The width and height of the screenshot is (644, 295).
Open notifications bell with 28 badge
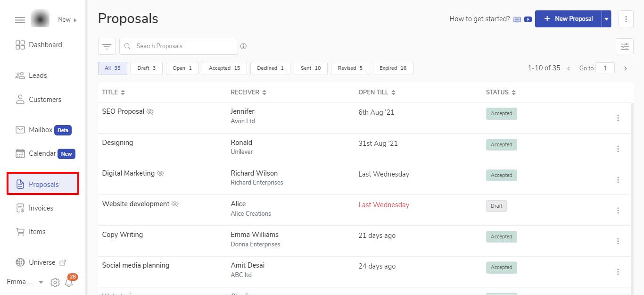tap(69, 282)
